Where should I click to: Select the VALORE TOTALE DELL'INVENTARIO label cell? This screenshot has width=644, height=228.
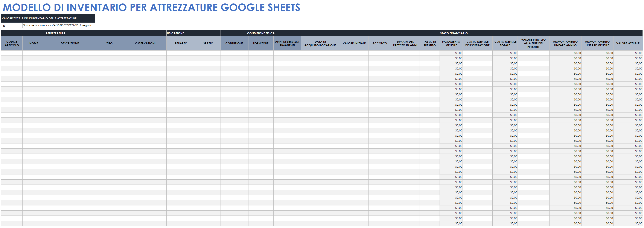(x=48, y=18)
